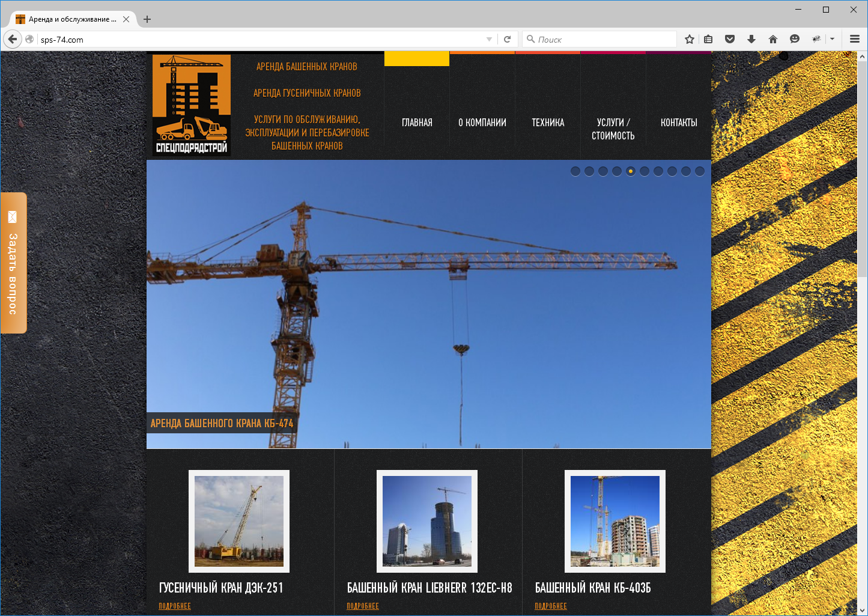Click the extension icon beside the smiley
The height and width of the screenshot is (616, 868).
pyautogui.click(x=816, y=39)
